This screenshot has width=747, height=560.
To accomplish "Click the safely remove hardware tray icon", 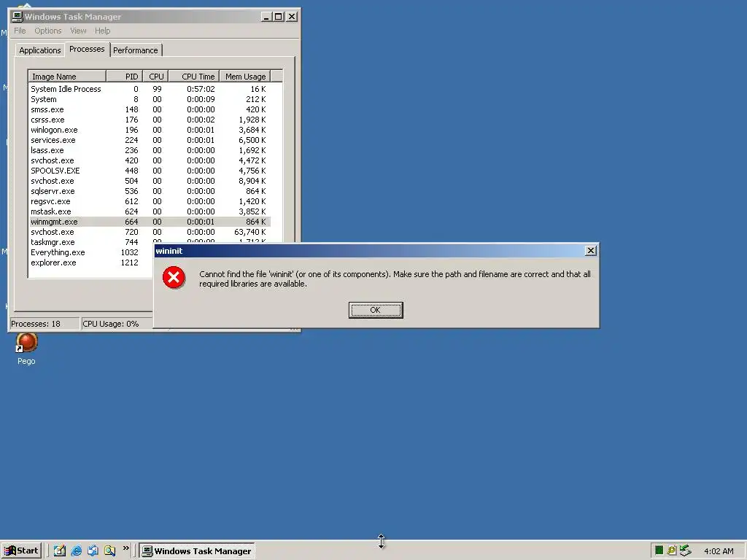I will [684, 551].
